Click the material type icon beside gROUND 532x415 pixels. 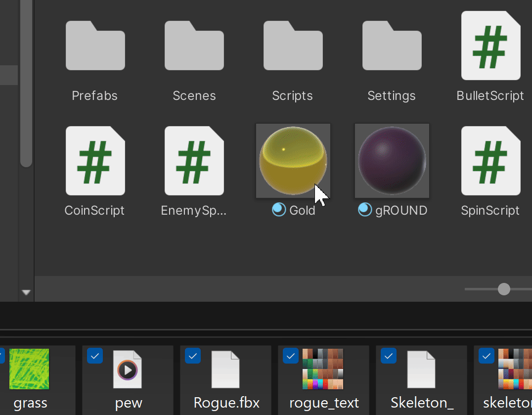point(364,210)
